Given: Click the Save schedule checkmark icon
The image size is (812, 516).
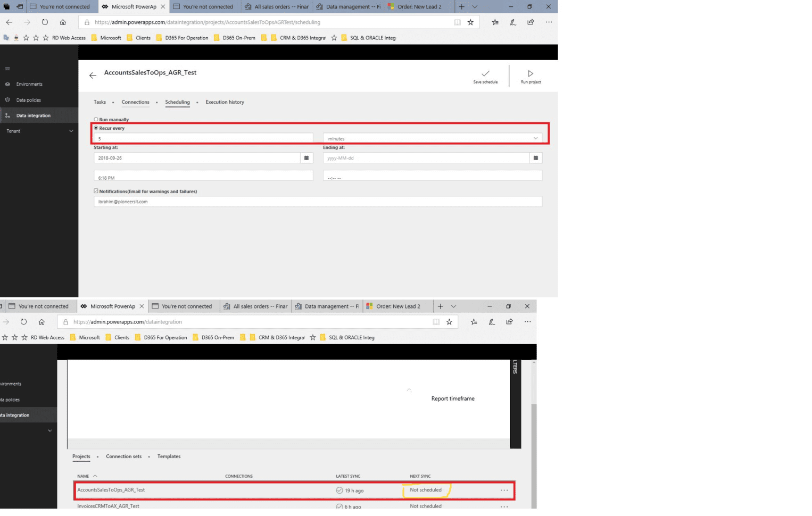Looking at the screenshot, I should tap(485, 73).
